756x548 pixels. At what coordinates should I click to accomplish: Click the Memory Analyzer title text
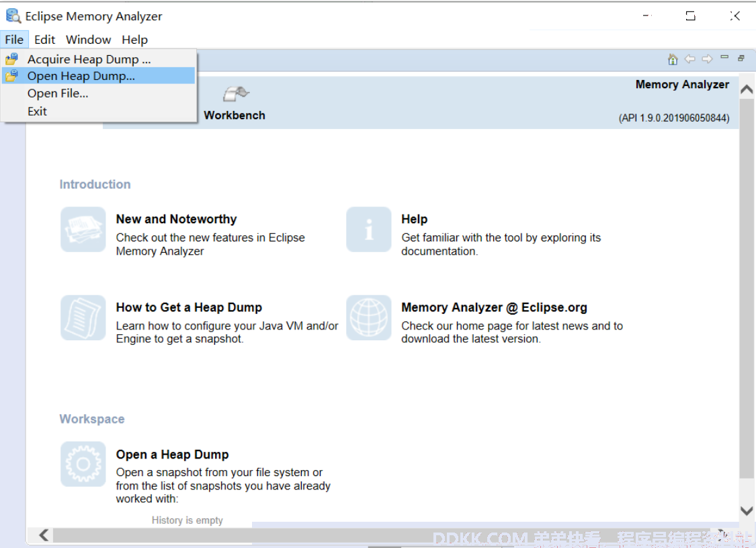(x=682, y=85)
